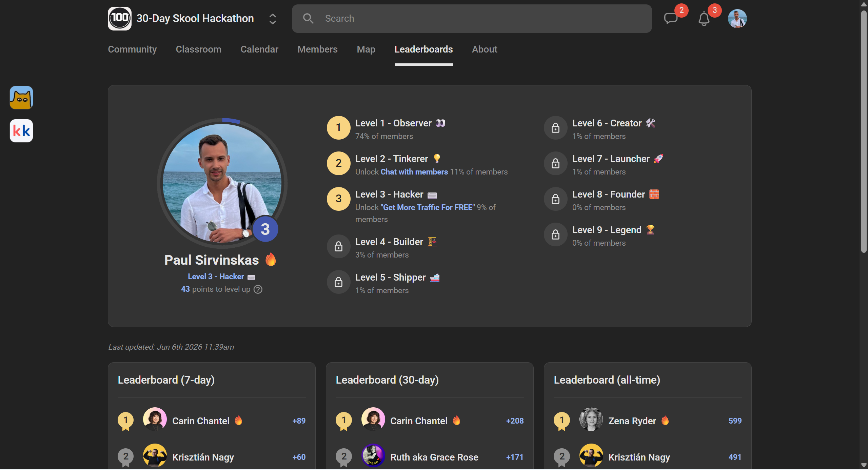868x470 pixels.
Task: Open the Members tab
Action: (x=317, y=49)
